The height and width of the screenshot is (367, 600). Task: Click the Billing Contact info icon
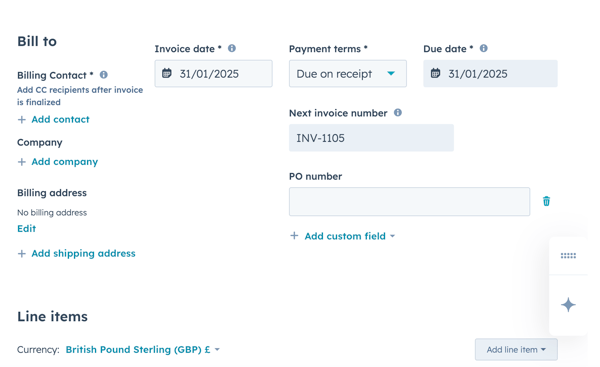104,75
